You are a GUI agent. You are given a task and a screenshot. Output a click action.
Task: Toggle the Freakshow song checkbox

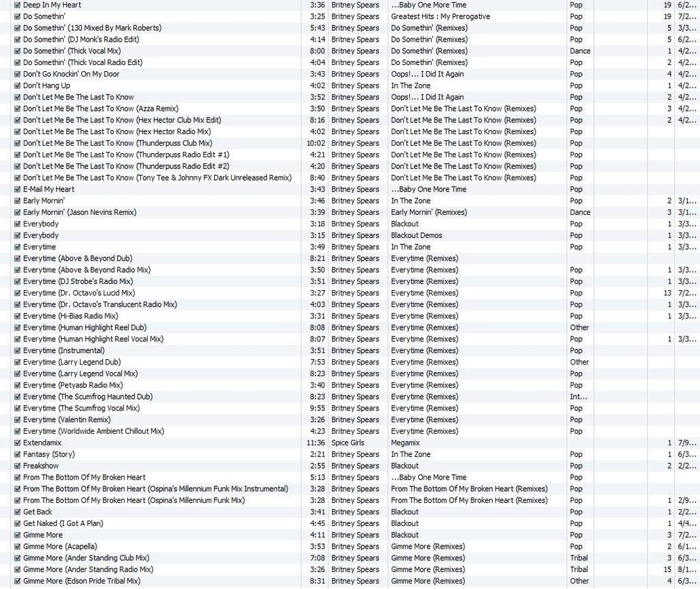(17, 466)
